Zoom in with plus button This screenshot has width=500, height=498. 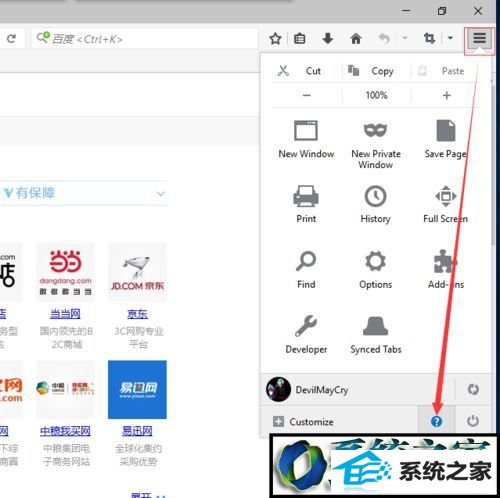446,95
